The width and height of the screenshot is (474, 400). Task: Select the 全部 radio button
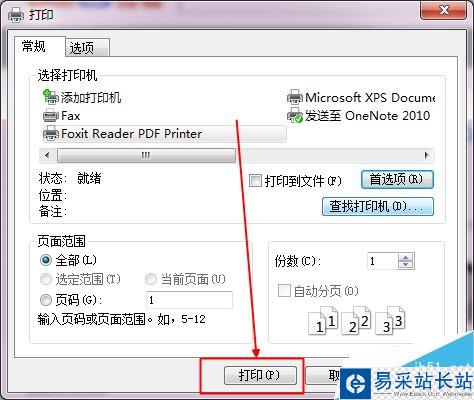(x=46, y=260)
